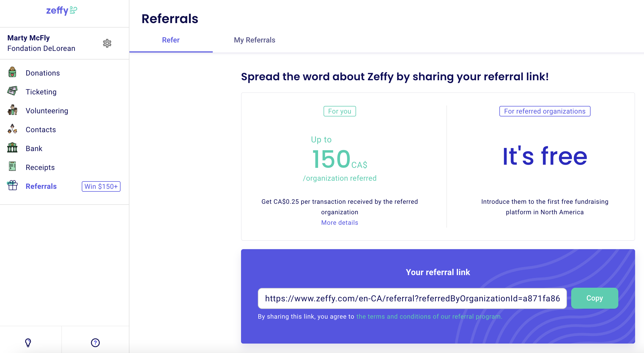Click the Ticketing tickets icon
Image resolution: width=644 pixels, height=353 pixels.
click(x=12, y=91)
